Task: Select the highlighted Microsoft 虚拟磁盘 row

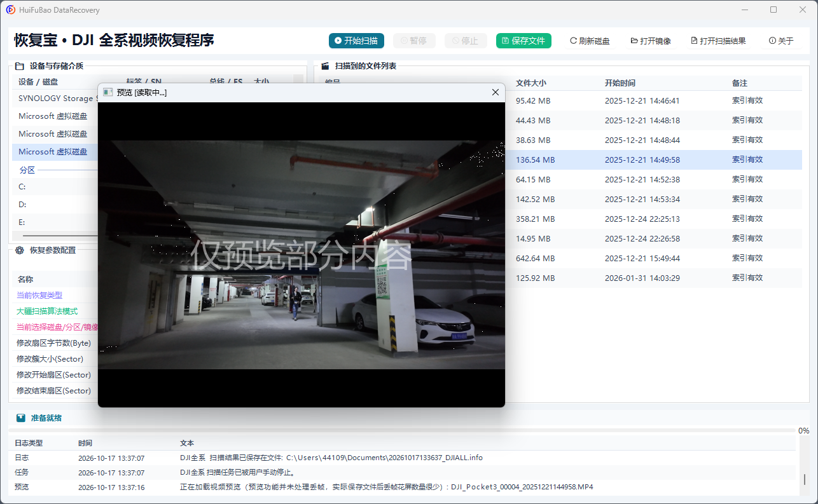Action: click(55, 152)
